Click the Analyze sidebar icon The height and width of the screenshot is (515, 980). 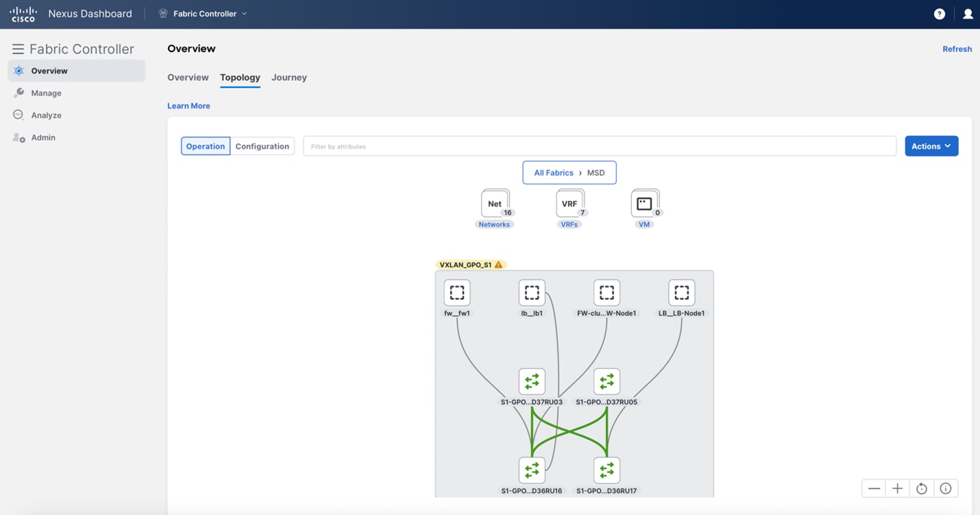coord(19,115)
